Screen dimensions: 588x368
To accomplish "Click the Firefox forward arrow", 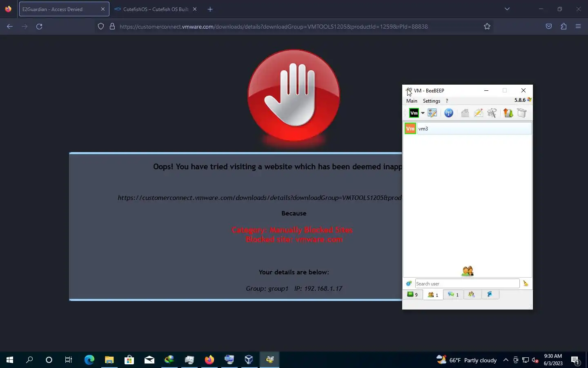I will 24,26.
